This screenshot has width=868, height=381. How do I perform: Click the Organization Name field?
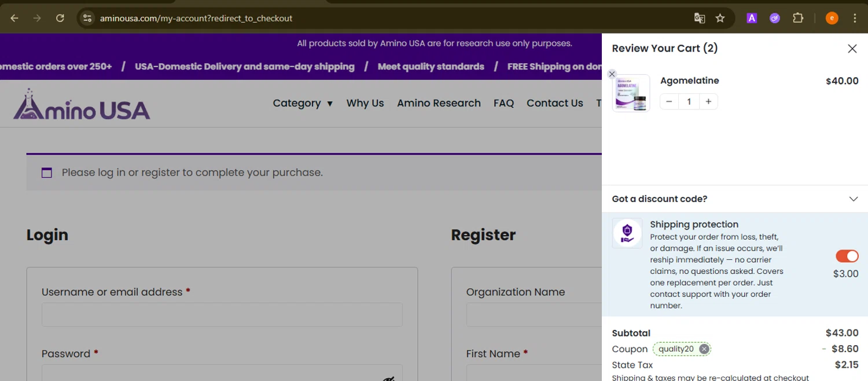[x=534, y=315]
